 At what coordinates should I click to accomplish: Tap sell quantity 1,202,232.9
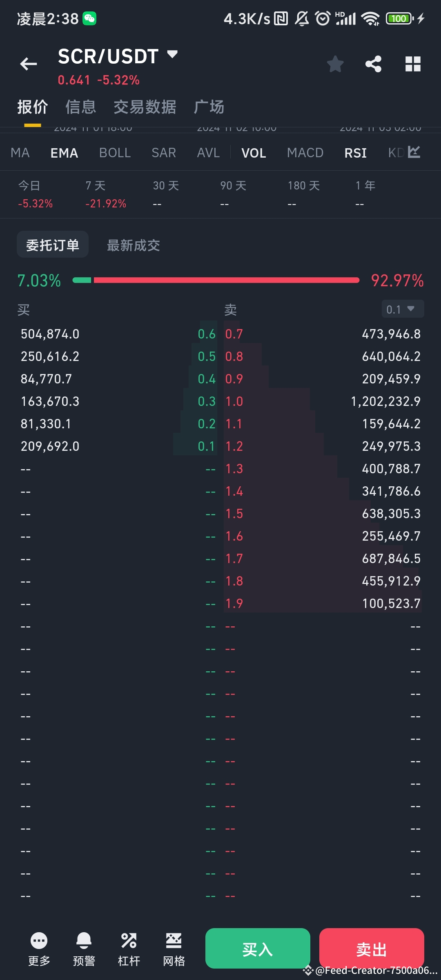coord(386,401)
